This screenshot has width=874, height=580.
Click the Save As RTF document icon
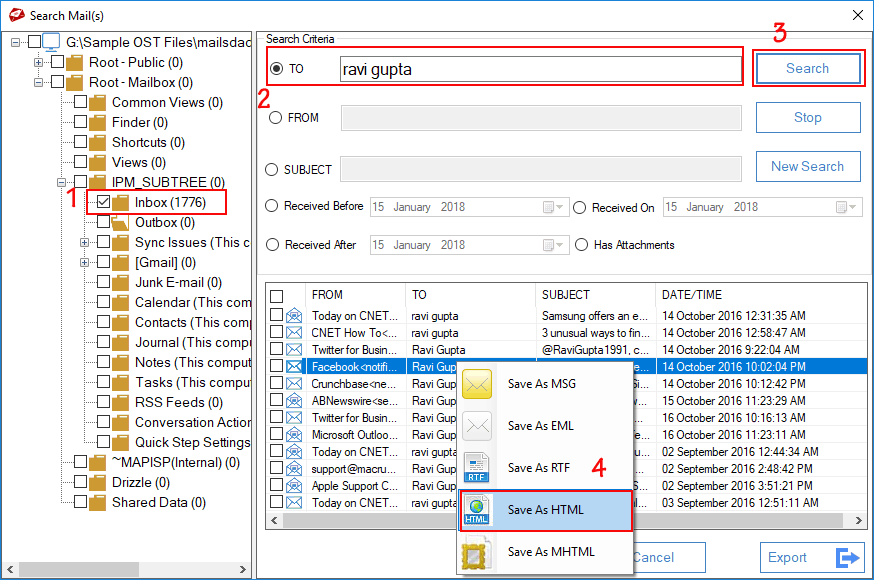pos(477,467)
